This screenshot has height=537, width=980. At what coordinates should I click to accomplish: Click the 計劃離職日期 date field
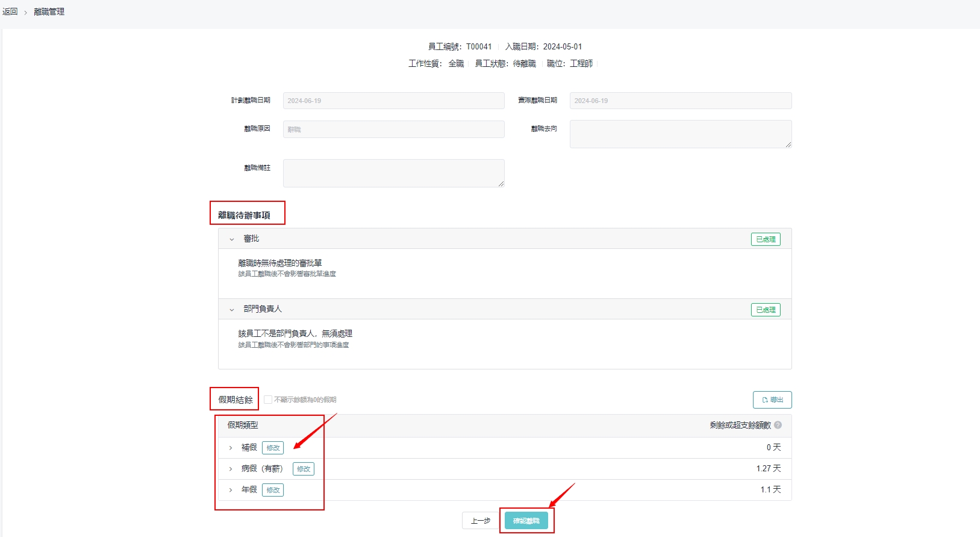tap(393, 101)
